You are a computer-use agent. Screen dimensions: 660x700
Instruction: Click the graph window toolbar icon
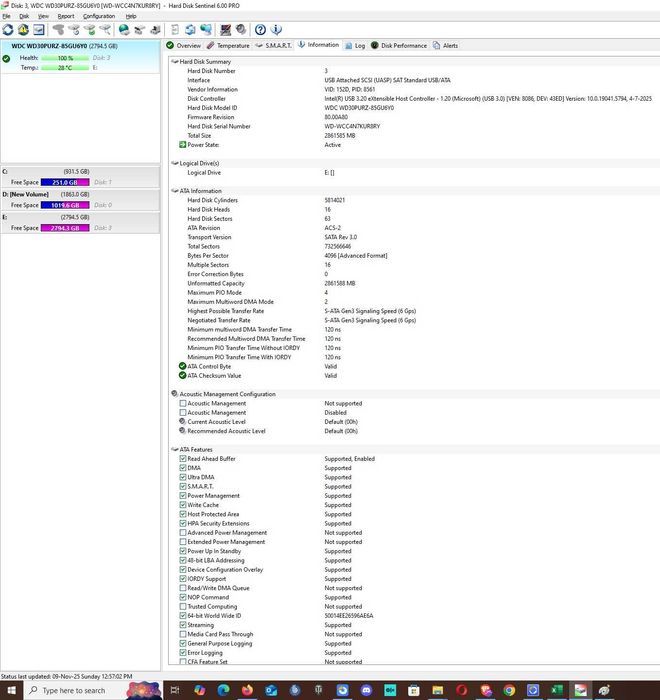point(39,30)
